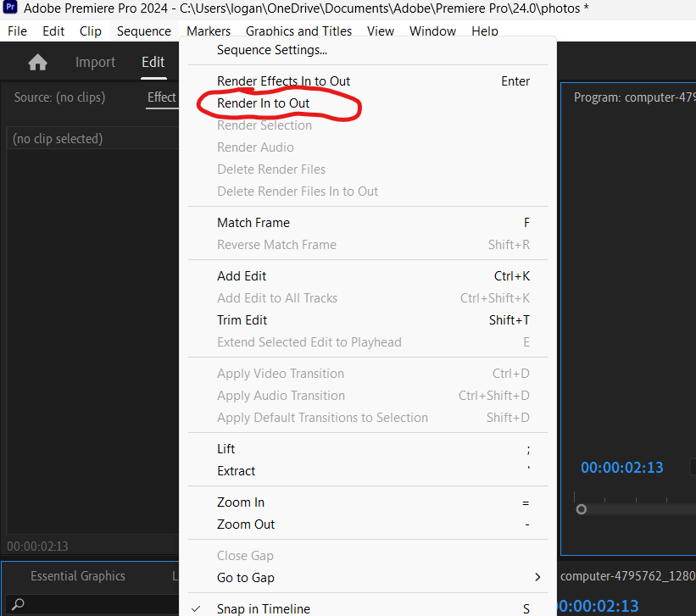This screenshot has width=696, height=616.
Task: Select Match Frame from menu
Action: click(253, 223)
